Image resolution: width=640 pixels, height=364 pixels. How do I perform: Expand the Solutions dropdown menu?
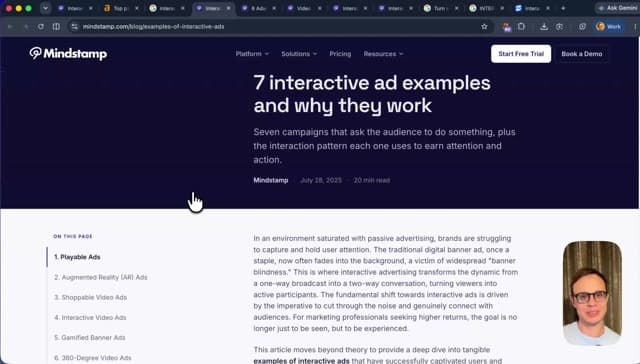coord(299,54)
